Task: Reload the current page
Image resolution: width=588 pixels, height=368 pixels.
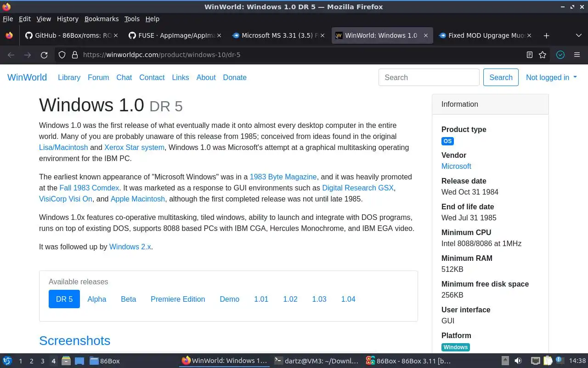Action: point(44,55)
